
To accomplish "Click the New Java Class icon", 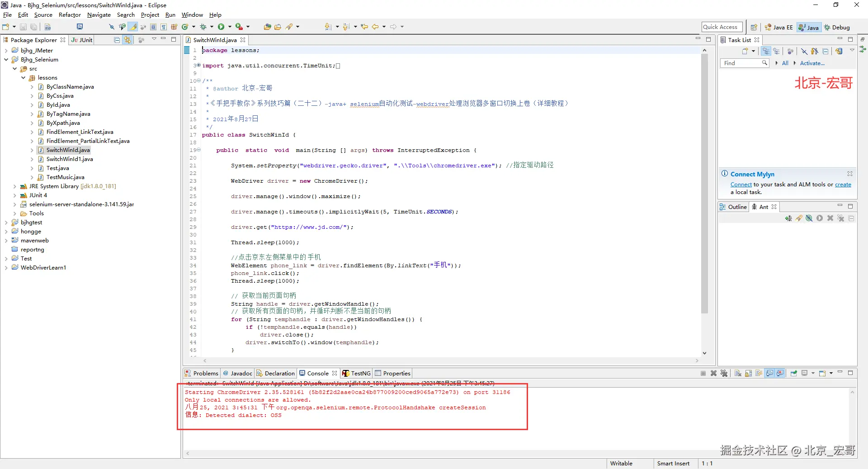I will pyautogui.click(x=185, y=27).
